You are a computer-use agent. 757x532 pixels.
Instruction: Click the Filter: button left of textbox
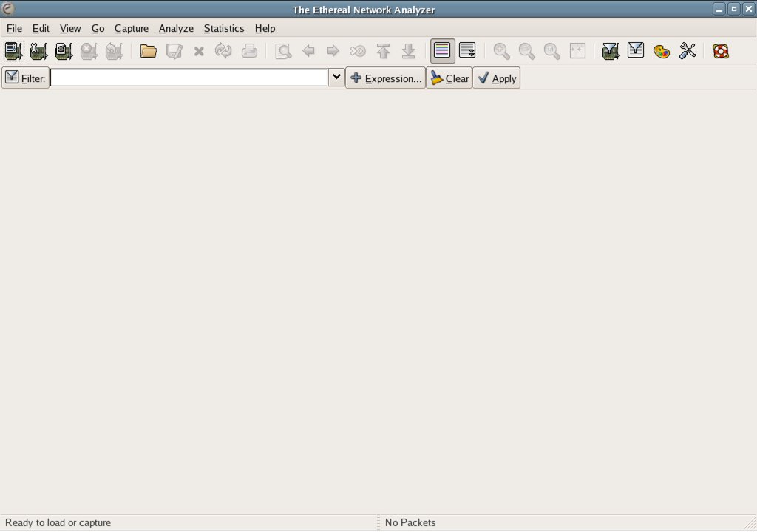pyautogui.click(x=25, y=78)
